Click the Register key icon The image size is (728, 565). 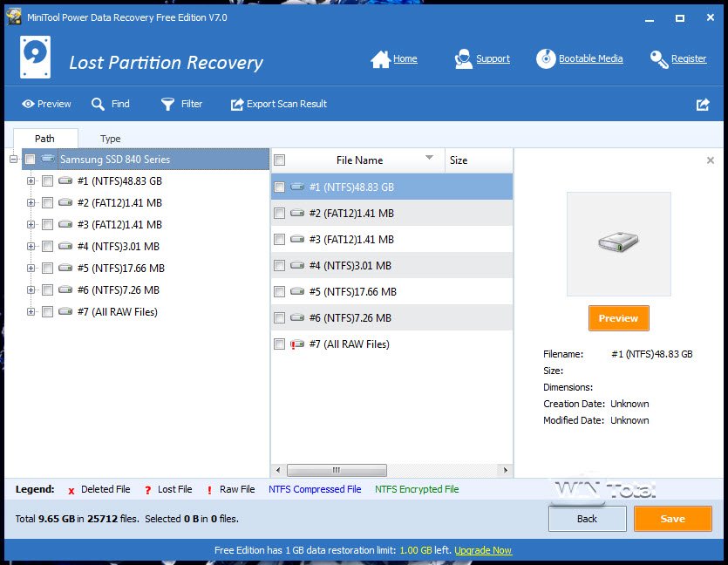[x=659, y=59]
